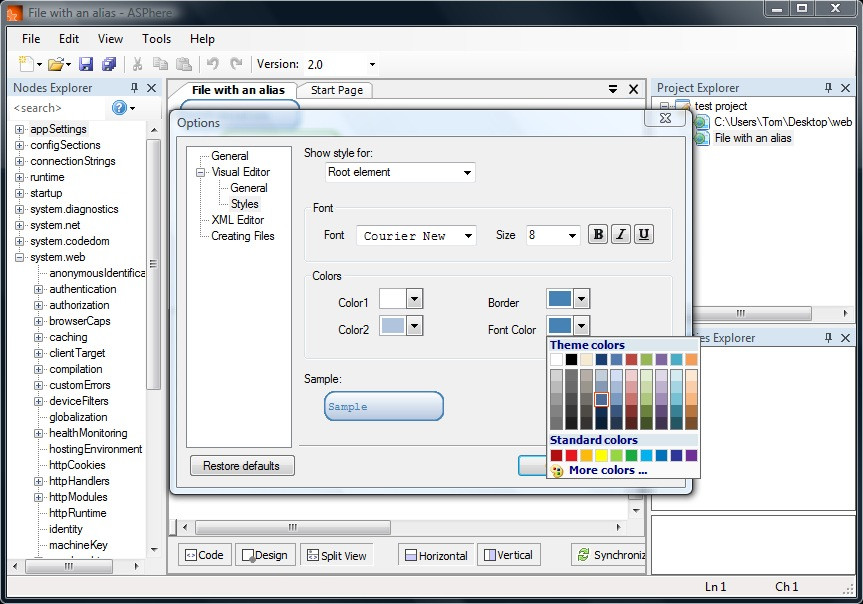This screenshot has height=604, width=863.
Task: Pick the purple standard color swatch
Action: [x=691, y=455]
